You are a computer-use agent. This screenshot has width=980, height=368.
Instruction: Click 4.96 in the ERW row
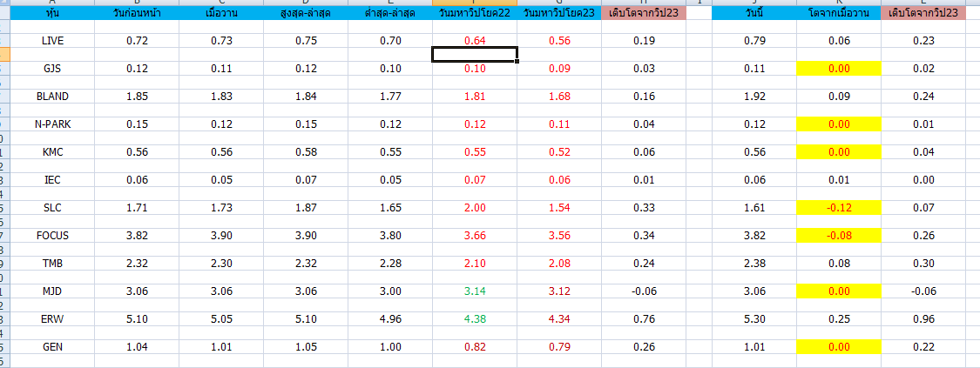pos(390,319)
